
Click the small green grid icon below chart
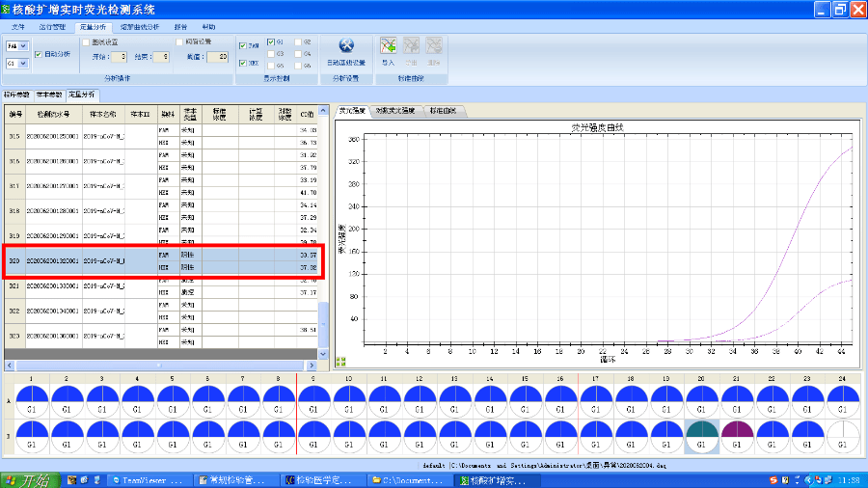[341, 362]
